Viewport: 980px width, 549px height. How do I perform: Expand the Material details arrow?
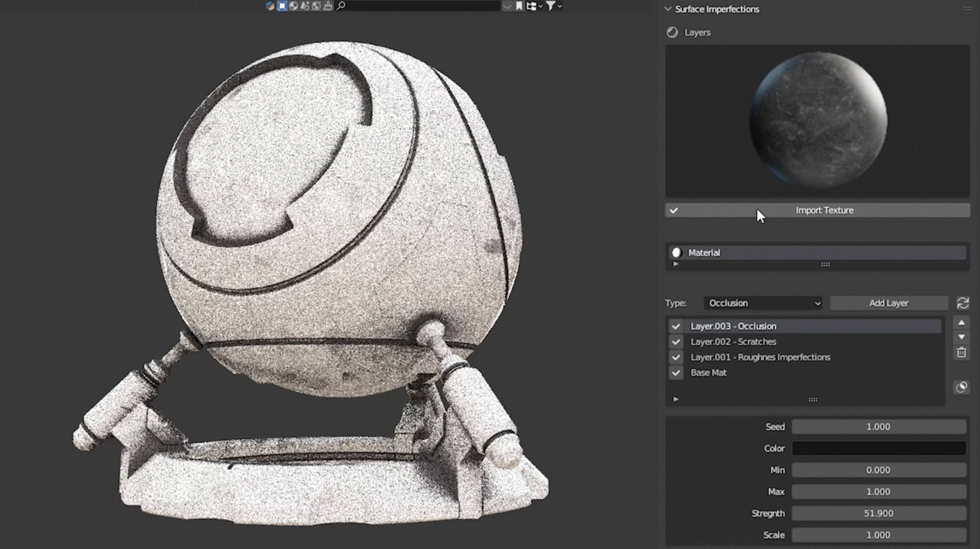point(676,264)
